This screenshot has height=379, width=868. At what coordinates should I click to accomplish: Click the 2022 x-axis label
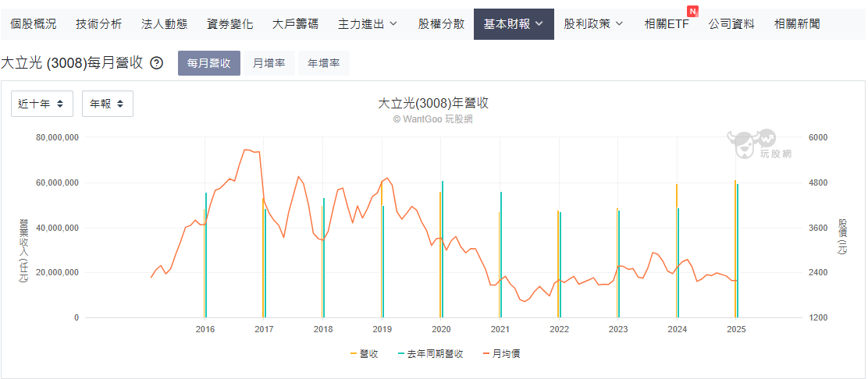(559, 329)
